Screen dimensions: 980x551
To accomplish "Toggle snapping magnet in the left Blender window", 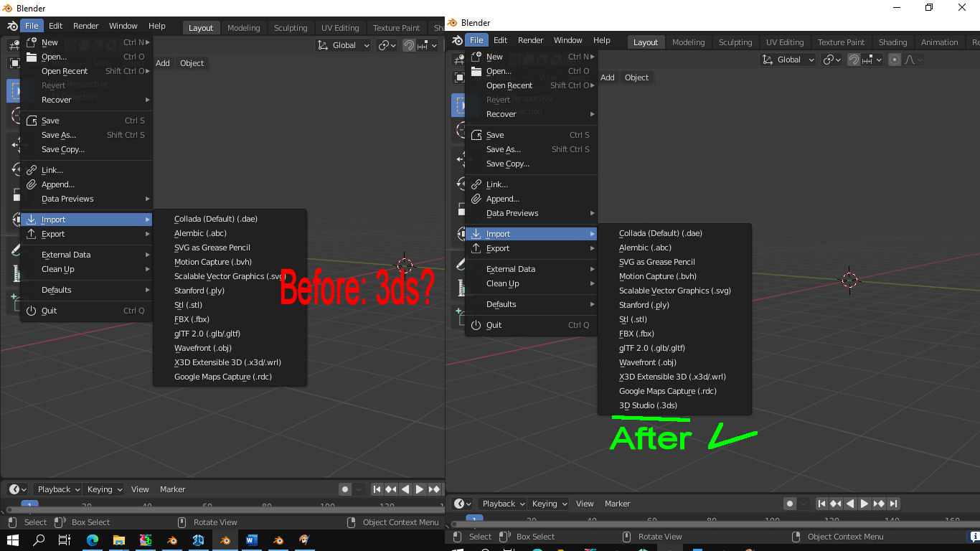I will [409, 45].
